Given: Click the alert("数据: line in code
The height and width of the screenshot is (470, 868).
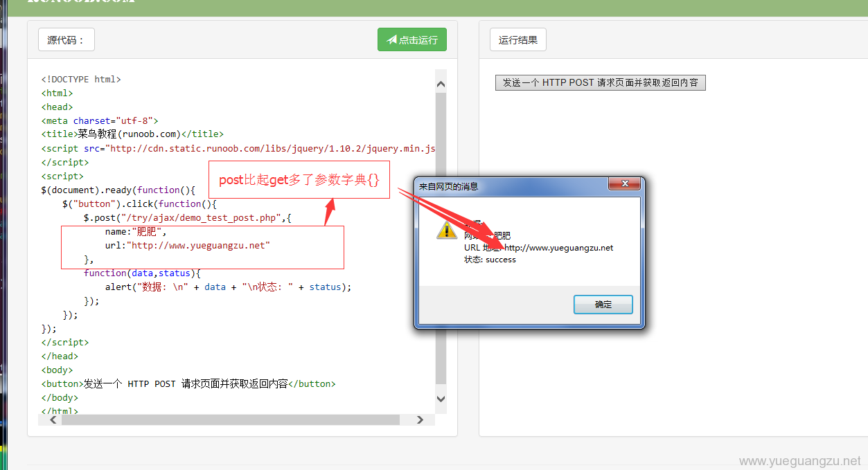Looking at the screenshot, I should point(228,287).
